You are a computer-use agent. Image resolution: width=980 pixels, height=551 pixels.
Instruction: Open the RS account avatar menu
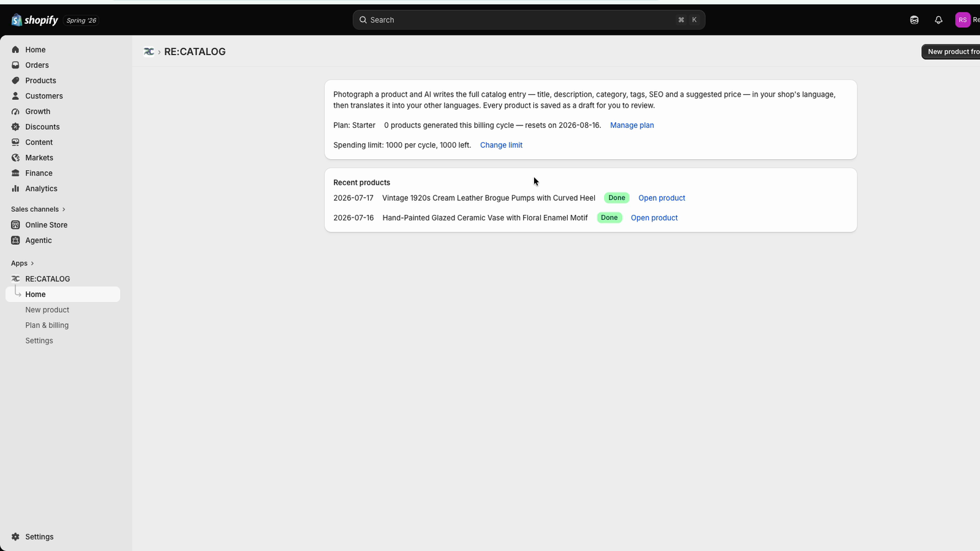[963, 20]
